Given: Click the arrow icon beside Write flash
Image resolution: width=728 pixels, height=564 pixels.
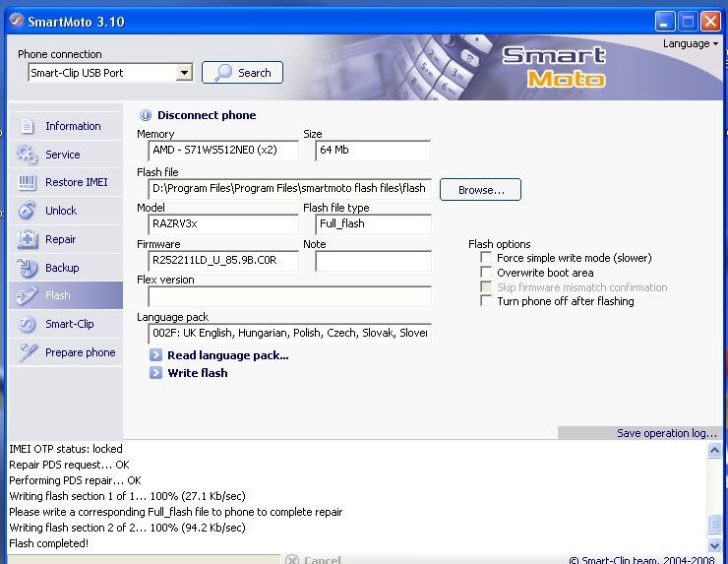Looking at the screenshot, I should click(155, 373).
